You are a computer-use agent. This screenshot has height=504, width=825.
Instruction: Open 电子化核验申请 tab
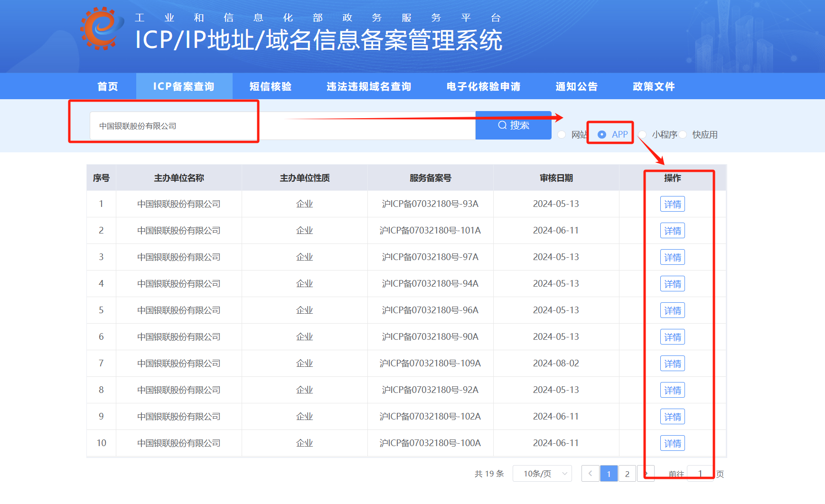[x=483, y=86]
